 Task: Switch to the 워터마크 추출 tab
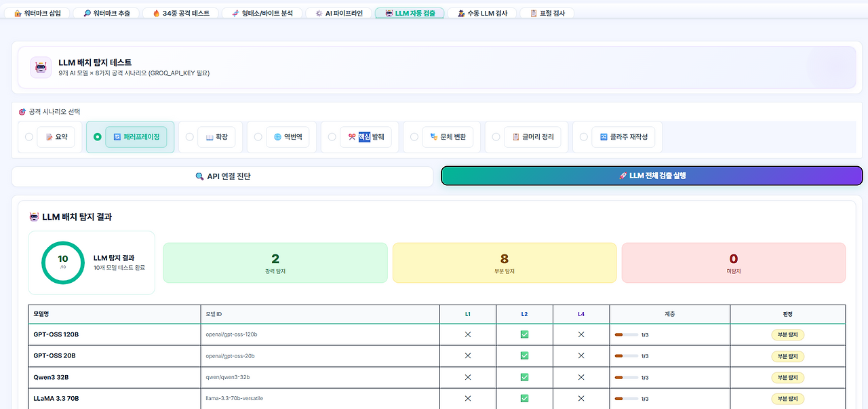106,13
